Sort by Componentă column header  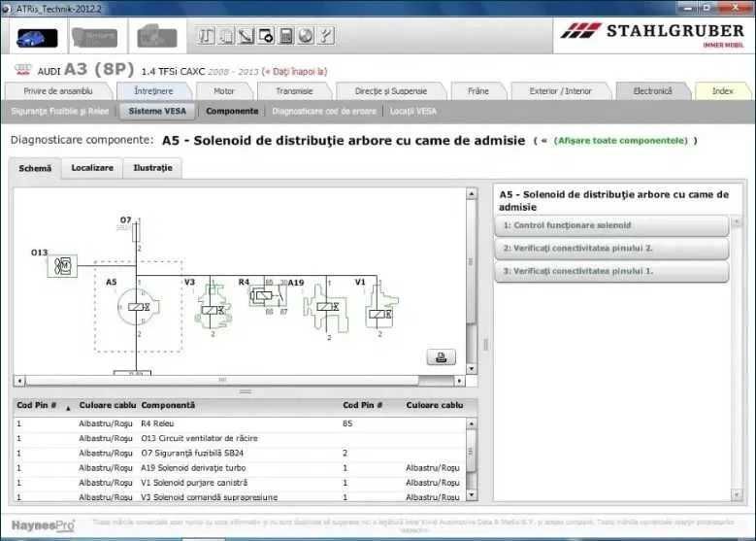(x=168, y=405)
